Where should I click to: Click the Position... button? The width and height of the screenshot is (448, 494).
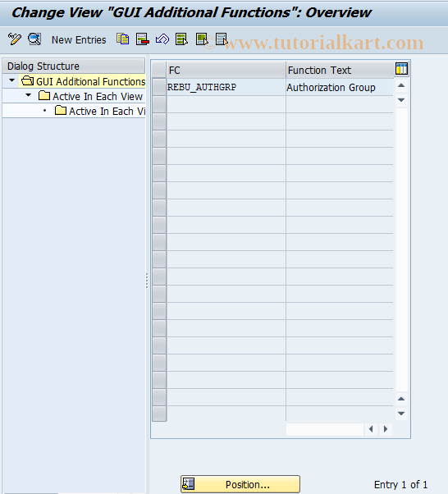pos(240,484)
